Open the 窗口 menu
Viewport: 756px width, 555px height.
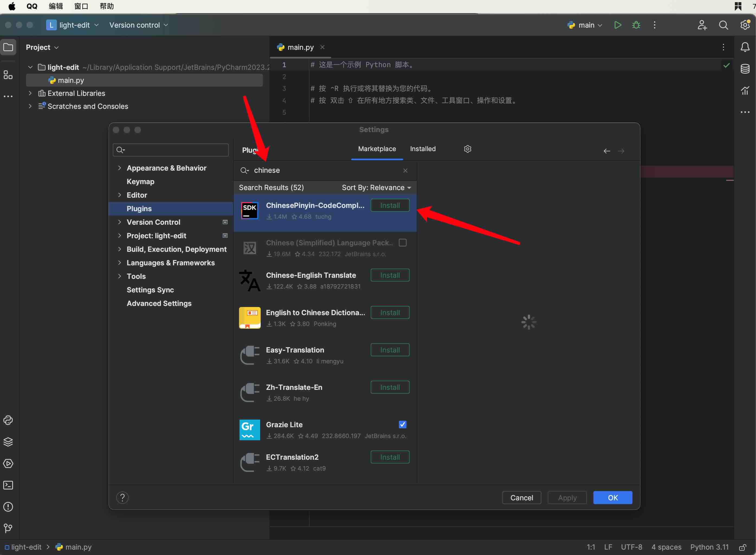81,6
